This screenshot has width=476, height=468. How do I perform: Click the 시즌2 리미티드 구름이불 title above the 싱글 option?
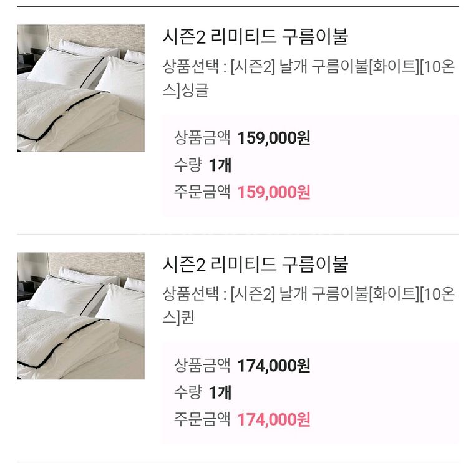255,36
